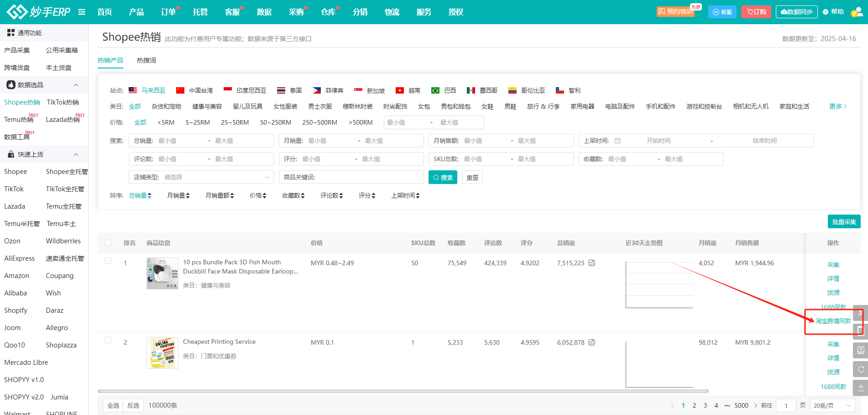Click the 反选 button

[133, 405]
